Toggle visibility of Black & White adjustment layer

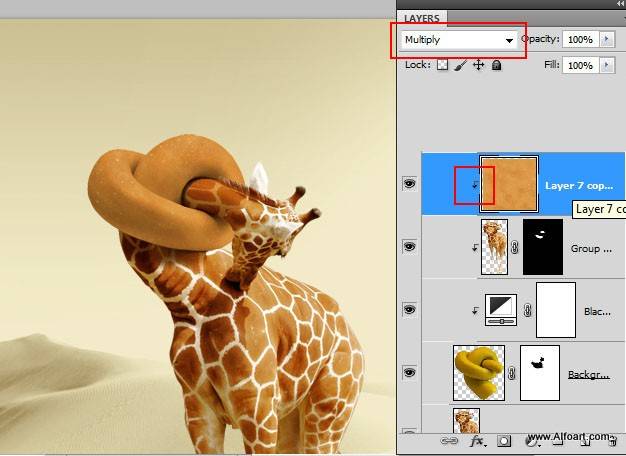(x=409, y=309)
